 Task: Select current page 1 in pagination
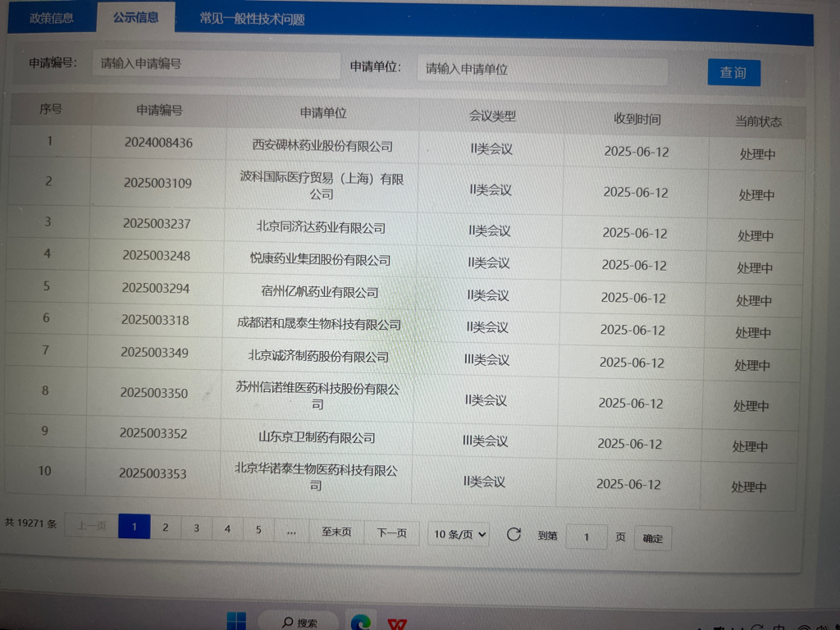click(x=134, y=527)
